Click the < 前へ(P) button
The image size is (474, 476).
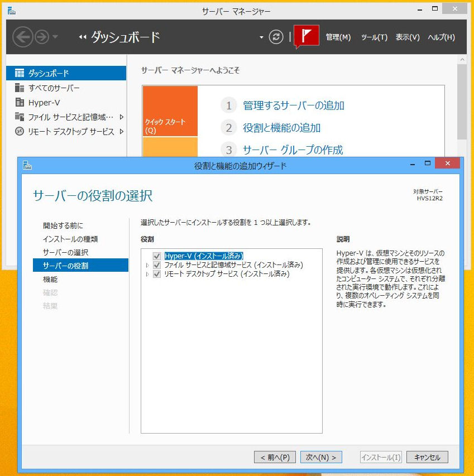click(275, 457)
